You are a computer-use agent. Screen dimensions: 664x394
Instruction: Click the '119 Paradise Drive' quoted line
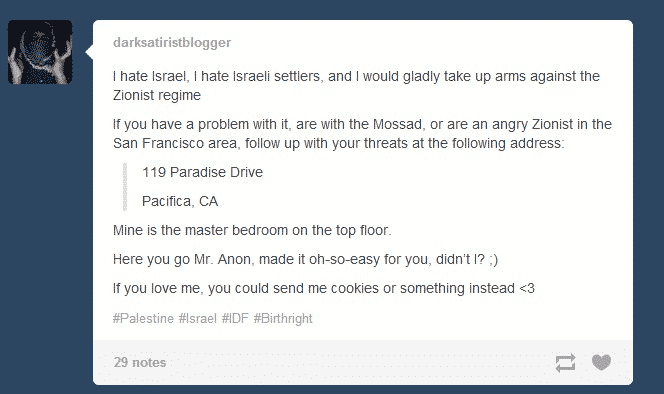coord(202,172)
